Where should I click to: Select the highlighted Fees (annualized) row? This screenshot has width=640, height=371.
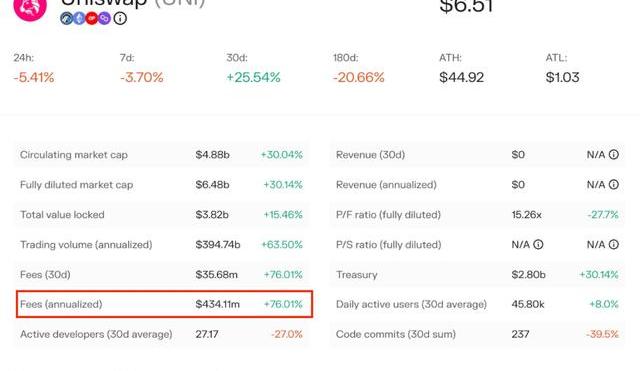point(164,304)
